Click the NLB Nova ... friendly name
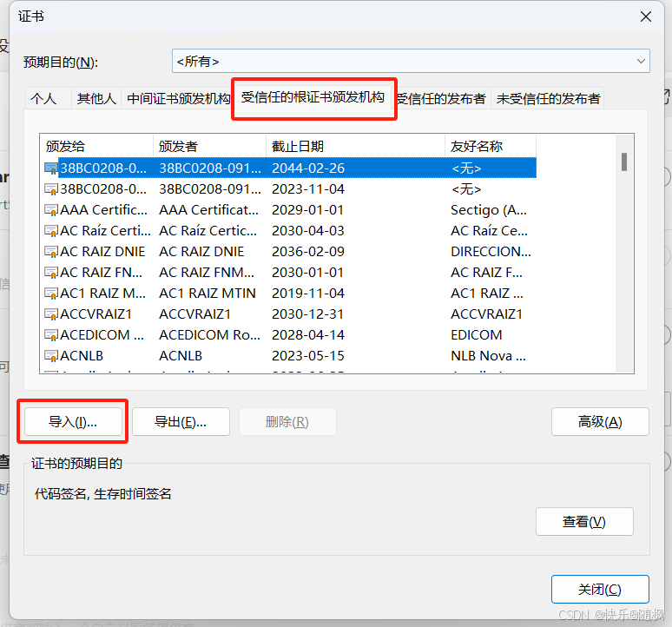 [x=488, y=356]
